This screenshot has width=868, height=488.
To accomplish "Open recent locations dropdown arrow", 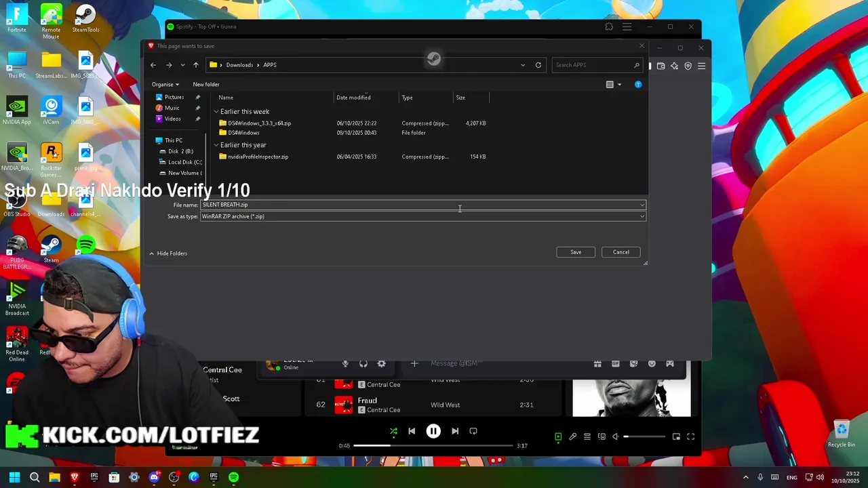I will (x=182, y=65).
